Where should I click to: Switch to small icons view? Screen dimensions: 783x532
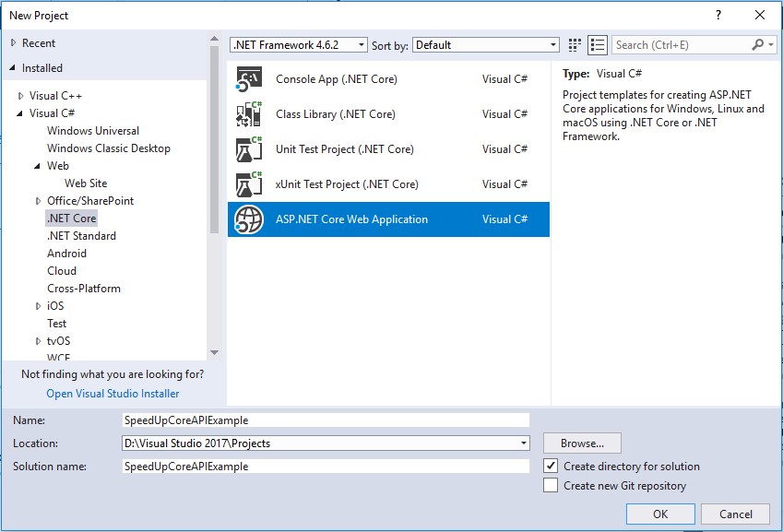(575, 45)
